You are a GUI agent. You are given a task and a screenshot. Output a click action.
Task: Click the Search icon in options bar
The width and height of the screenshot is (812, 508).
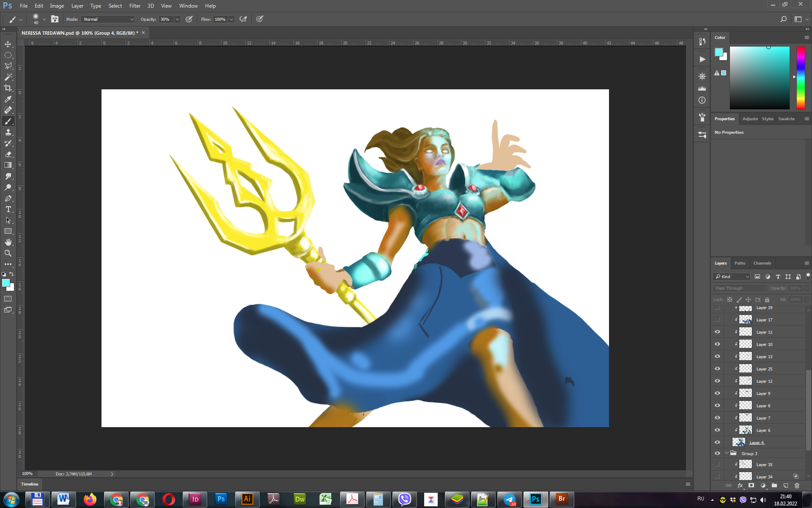tap(783, 19)
